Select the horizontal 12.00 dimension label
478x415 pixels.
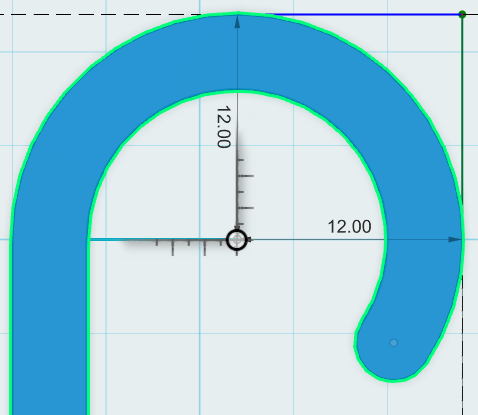[x=349, y=227]
